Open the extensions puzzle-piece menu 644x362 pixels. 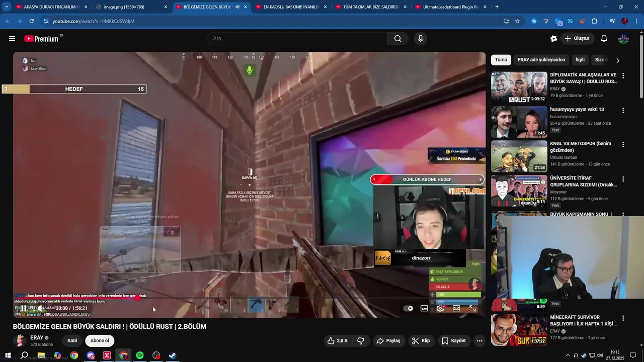pyautogui.click(x=594, y=21)
